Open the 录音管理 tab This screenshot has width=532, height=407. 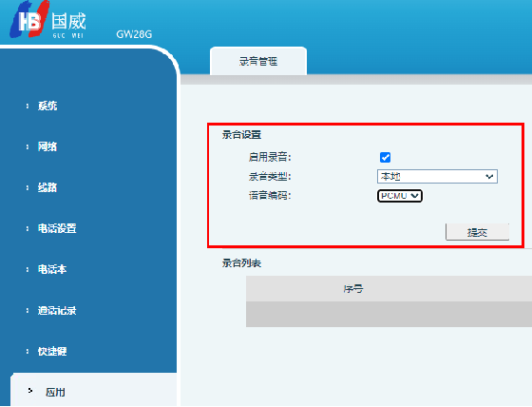[258, 61]
